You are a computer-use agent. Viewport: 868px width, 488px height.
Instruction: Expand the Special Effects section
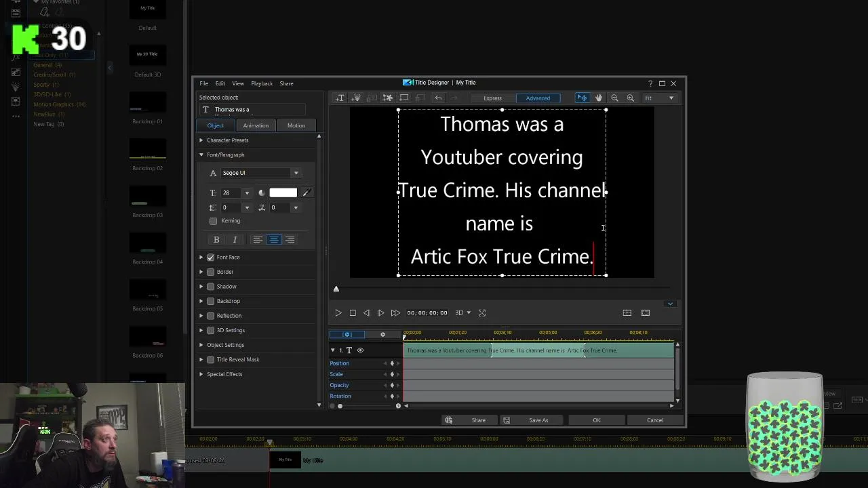coord(201,374)
